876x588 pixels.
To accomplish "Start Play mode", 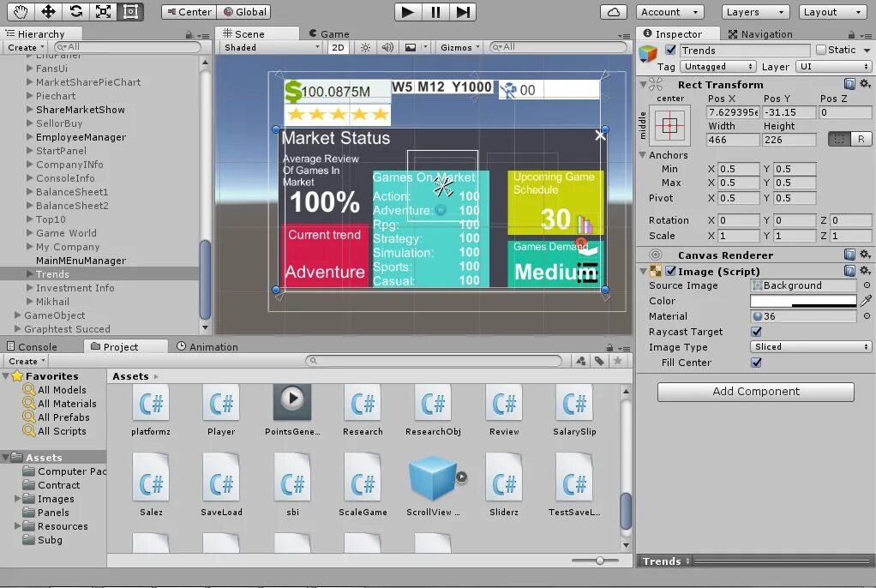I will click(408, 12).
